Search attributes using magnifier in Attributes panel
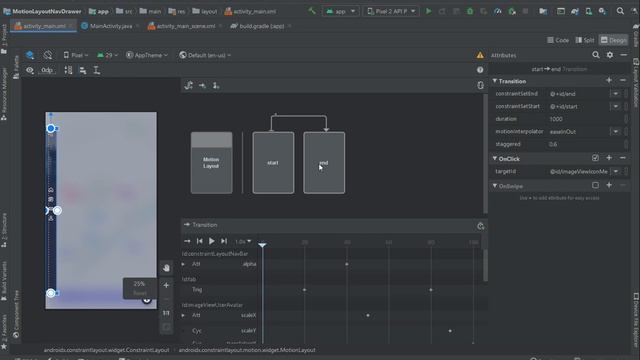This screenshot has height=360, width=640. (x=596, y=55)
